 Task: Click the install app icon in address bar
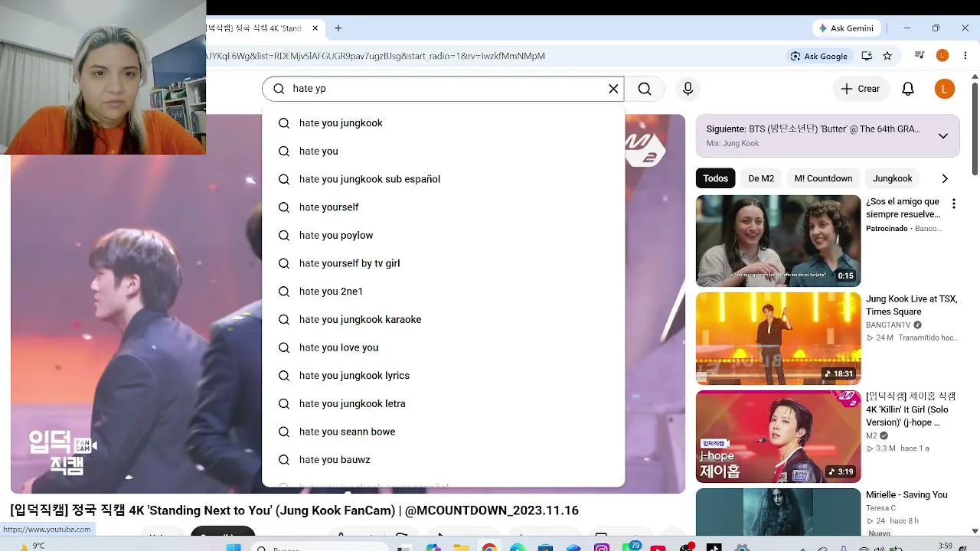pyautogui.click(x=867, y=56)
